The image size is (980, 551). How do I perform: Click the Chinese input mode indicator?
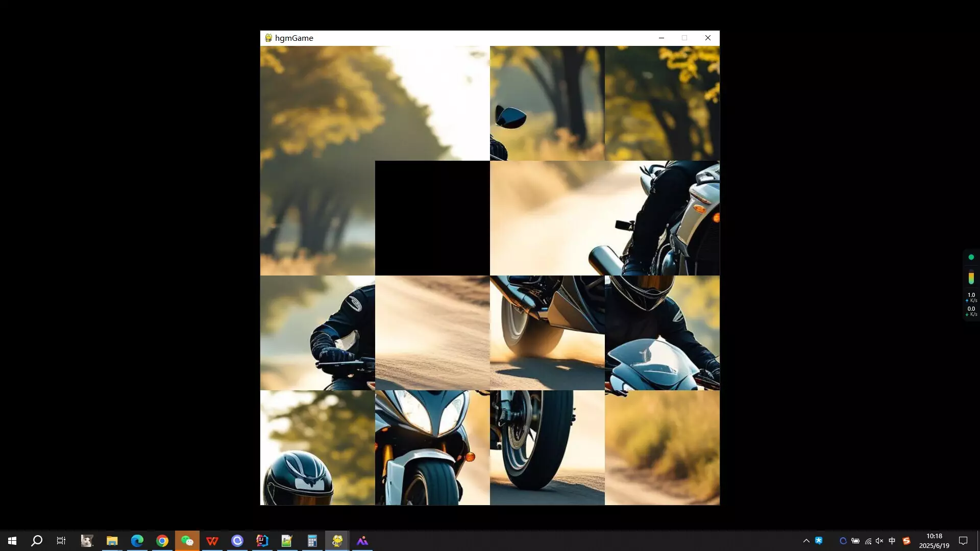coord(892,541)
